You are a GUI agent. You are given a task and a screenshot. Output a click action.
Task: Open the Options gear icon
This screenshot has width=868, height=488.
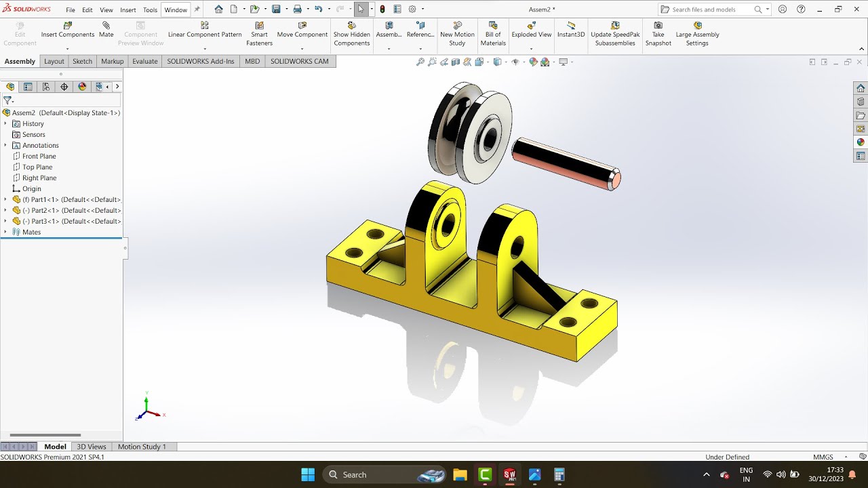point(412,9)
